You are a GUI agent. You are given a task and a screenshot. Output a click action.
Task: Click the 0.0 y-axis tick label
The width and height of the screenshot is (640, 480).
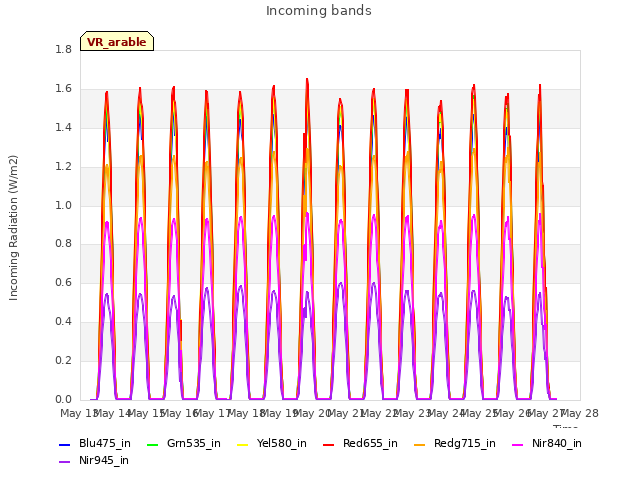tap(63, 399)
